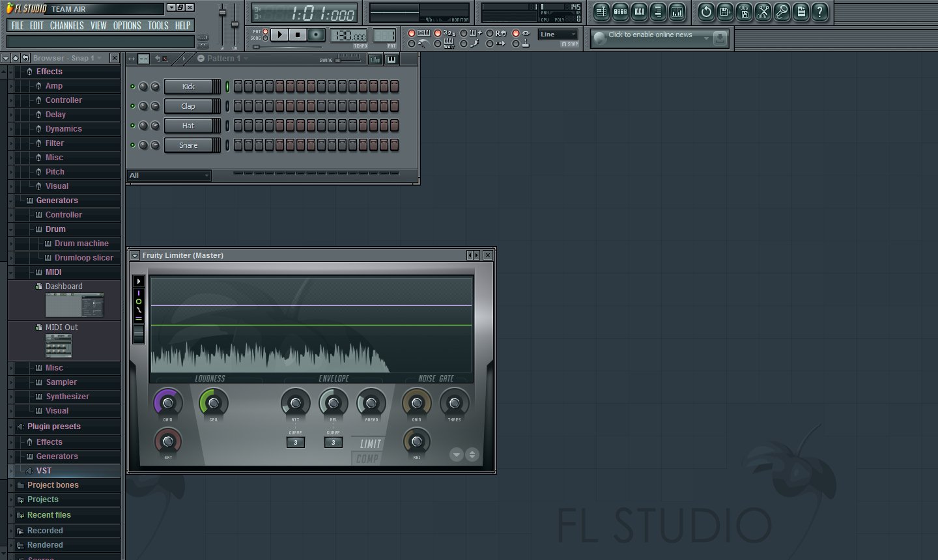The height and width of the screenshot is (560, 938).
Task: Open the Browser toolbar icon
Action: click(658, 12)
